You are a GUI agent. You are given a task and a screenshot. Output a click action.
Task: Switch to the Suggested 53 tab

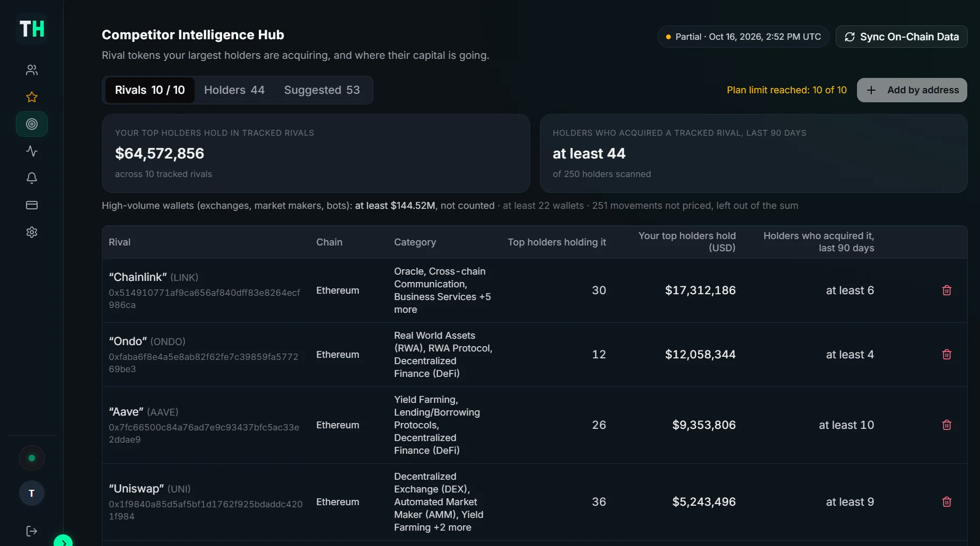pyautogui.click(x=322, y=90)
